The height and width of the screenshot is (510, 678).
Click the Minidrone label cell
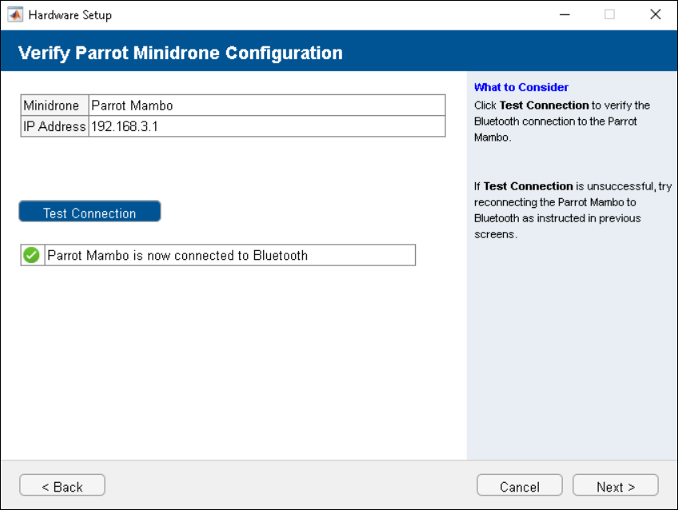pyautogui.click(x=55, y=106)
